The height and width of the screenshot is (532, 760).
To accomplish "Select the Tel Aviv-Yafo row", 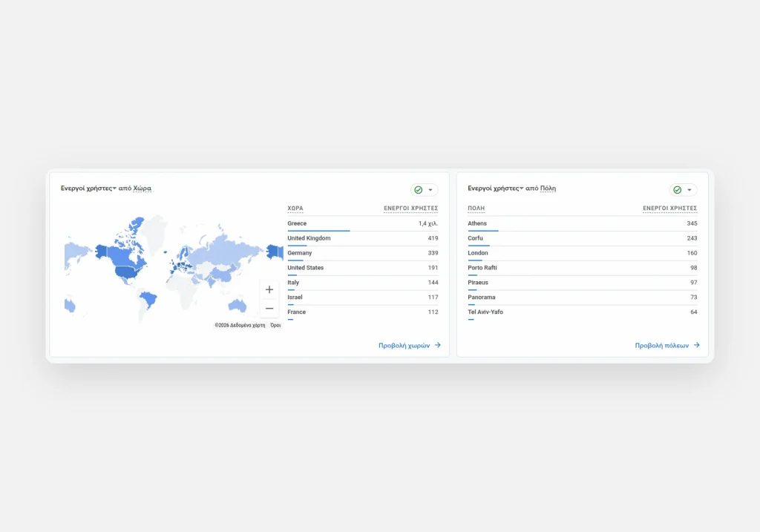I will coord(583,312).
